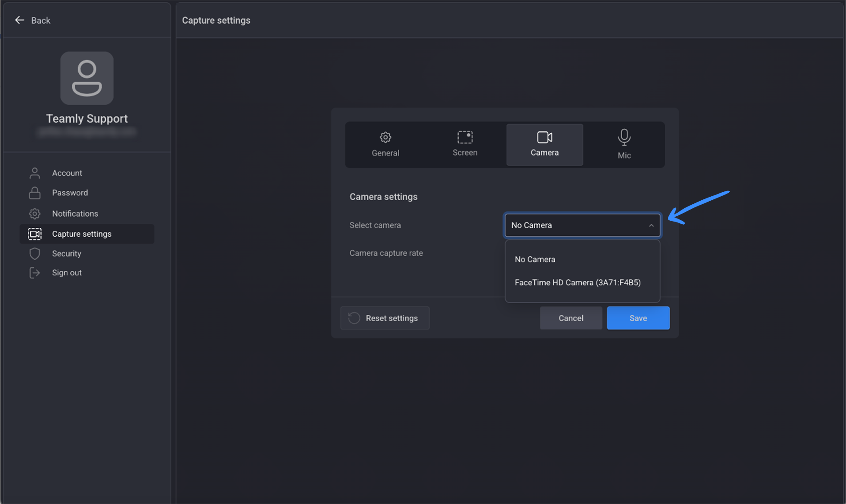Click the Security shield icon
This screenshot has width=846, height=504.
click(x=35, y=254)
